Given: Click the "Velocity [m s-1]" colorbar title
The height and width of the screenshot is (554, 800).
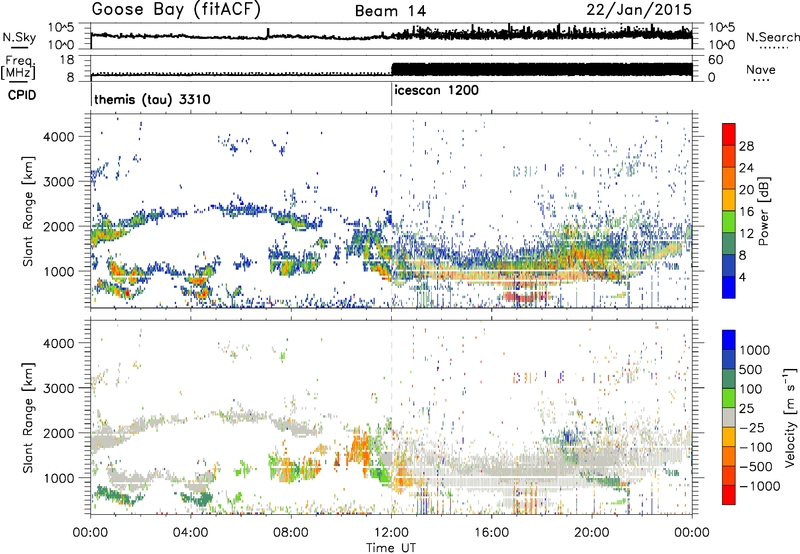Looking at the screenshot, I should [790, 417].
